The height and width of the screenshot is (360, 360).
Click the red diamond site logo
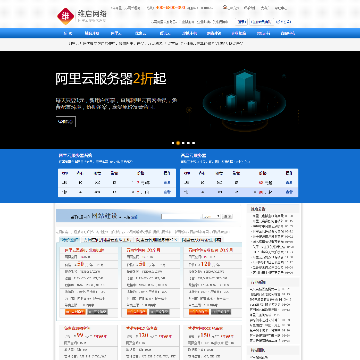pos(65,16)
